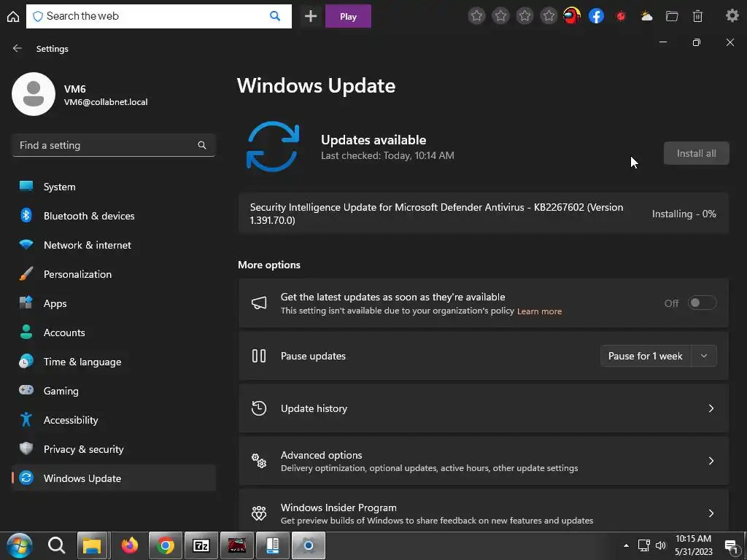Click the Windows Insider Program hearts icon
This screenshot has width=747, height=560.
[259, 513]
